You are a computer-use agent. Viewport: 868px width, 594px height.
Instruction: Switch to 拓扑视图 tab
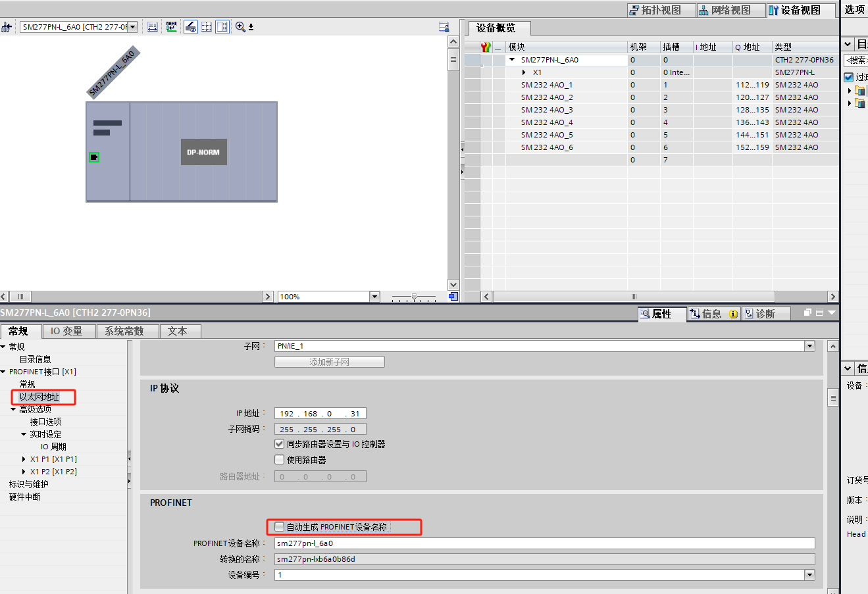(x=661, y=10)
